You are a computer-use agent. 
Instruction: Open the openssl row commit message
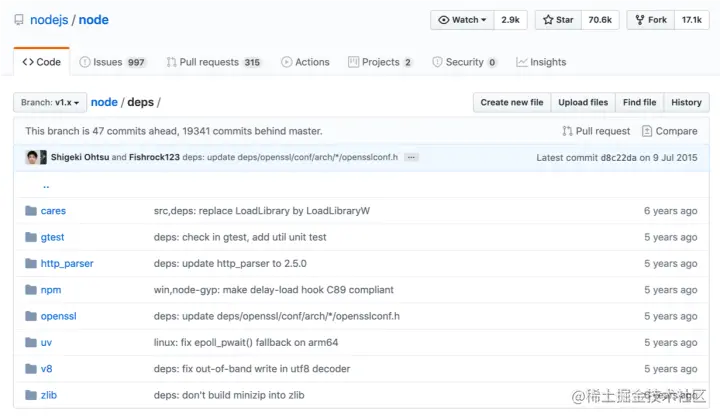pos(277,316)
